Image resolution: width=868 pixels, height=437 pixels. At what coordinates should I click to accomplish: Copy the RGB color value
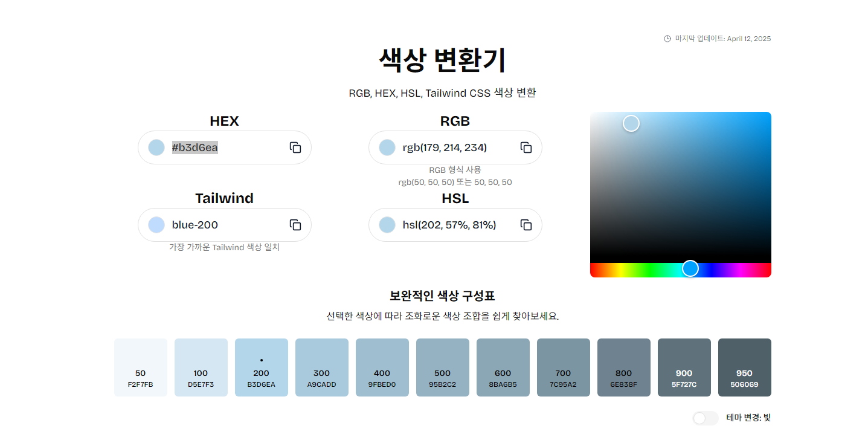[526, 147]
